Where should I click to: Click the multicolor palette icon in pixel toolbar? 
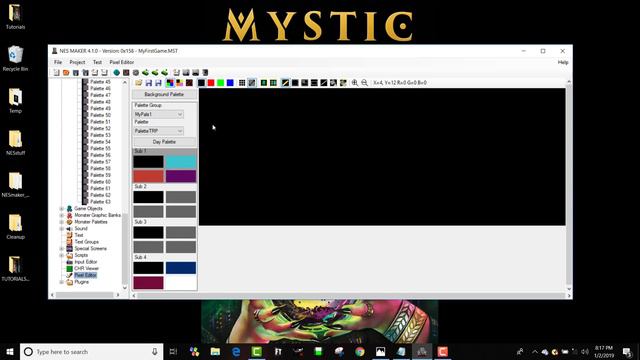170,83
